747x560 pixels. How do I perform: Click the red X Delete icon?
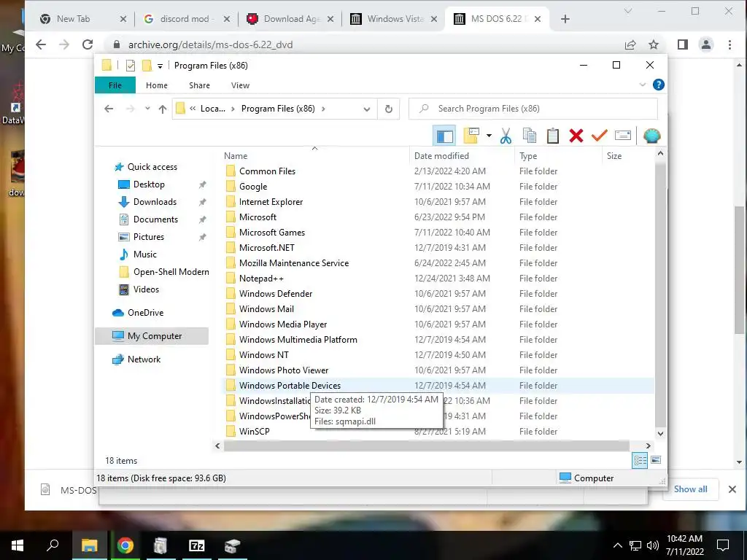click(x=576, y=136)
